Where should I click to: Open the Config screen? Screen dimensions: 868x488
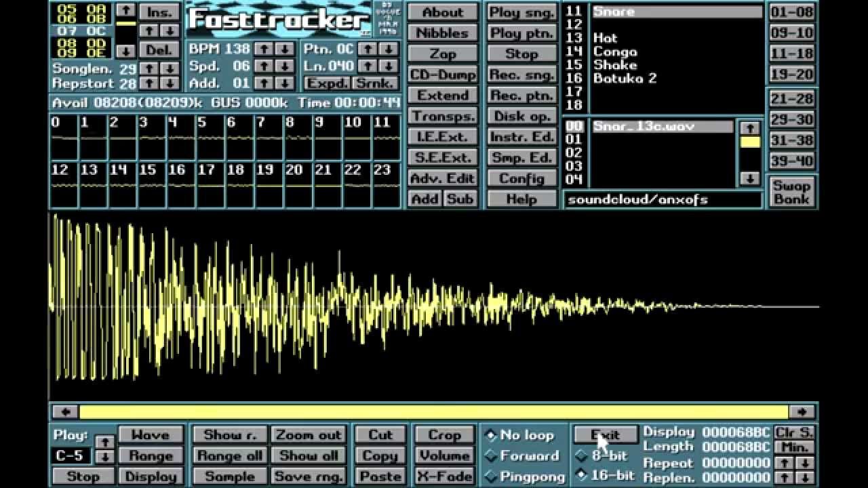click(521, 178)
